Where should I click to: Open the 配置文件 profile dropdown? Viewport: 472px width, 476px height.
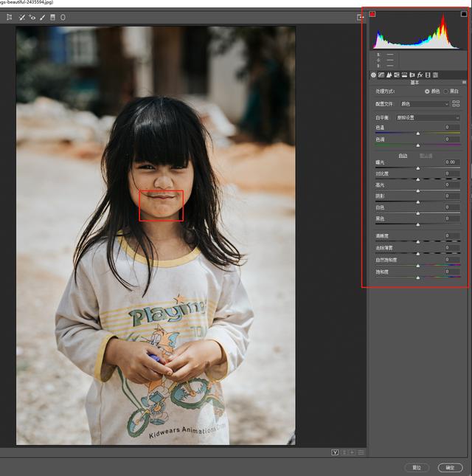coord(424,104)
